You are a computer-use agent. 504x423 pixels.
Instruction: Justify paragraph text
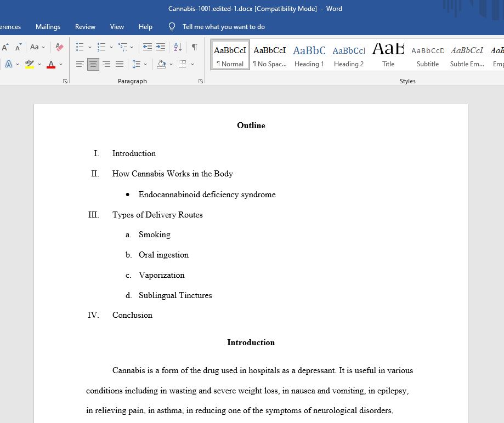click(120, 64)
